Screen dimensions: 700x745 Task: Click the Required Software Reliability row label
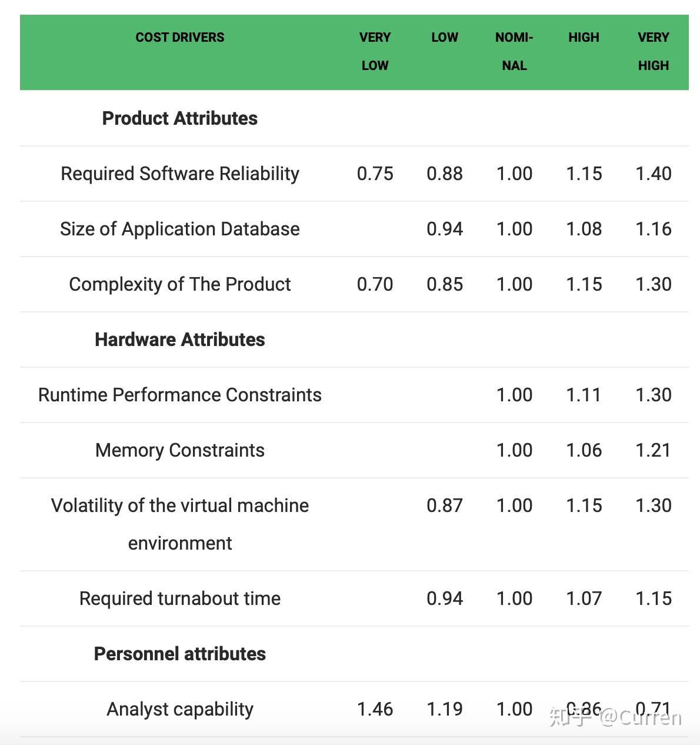[x=179, y=174]
